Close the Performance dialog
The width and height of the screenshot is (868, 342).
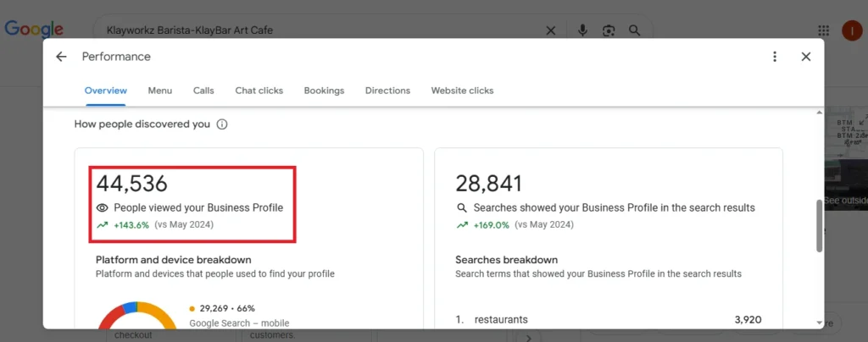point(806,57)
